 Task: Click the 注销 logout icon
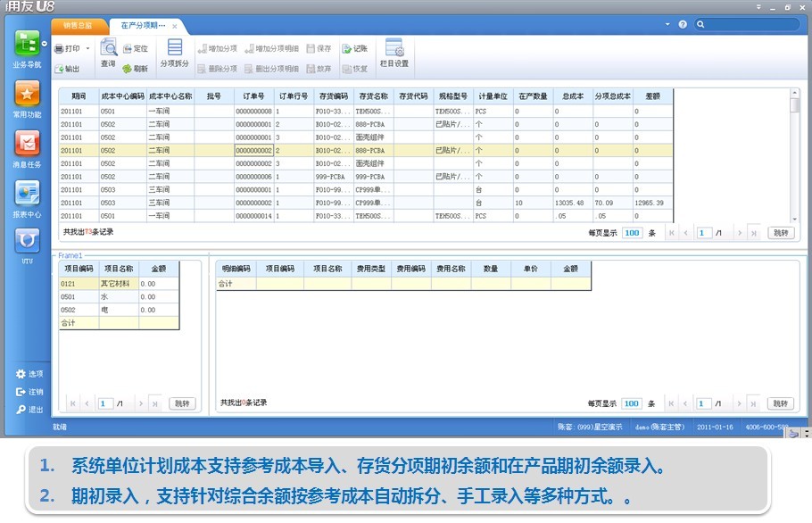(21, 392)
